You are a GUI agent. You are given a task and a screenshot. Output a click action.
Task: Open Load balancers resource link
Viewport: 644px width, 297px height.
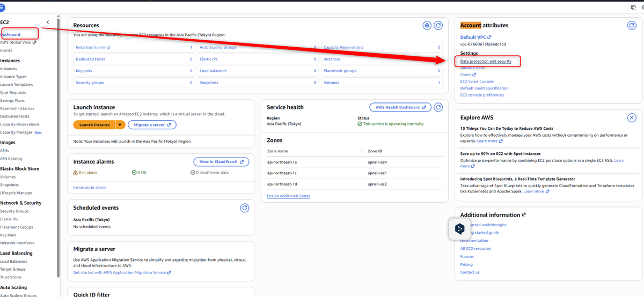(x=213, y=71)
